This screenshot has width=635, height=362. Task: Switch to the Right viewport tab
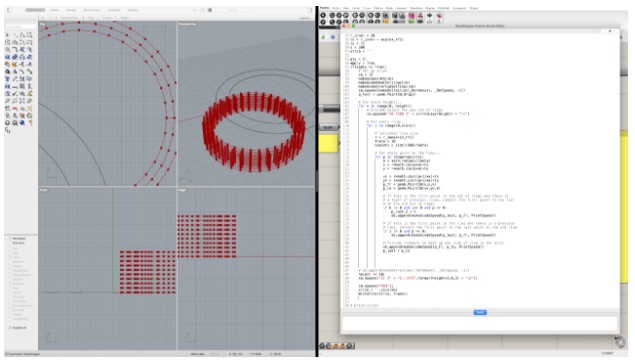tap(125, 18)
